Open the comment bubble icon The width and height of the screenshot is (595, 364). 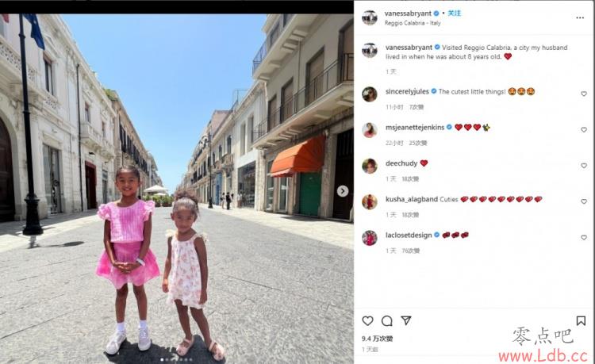386,320
